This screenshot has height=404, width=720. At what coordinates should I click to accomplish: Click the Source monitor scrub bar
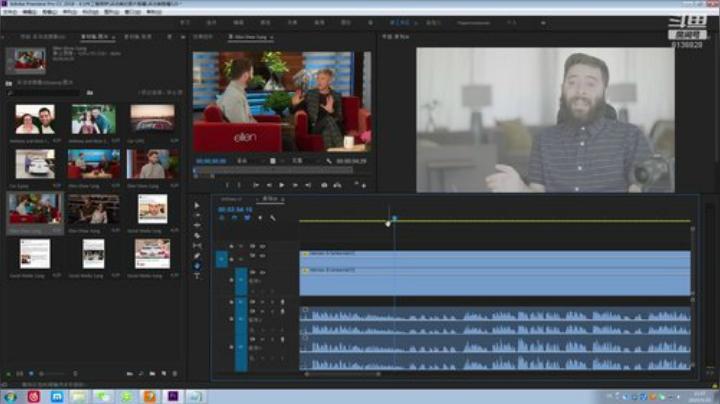point(274,171)
